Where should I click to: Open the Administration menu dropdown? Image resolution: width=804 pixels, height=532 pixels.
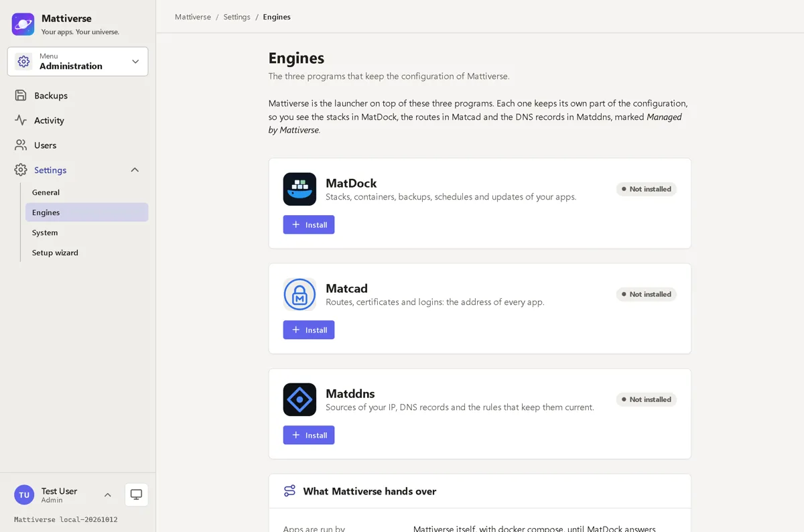click(78, 62)
